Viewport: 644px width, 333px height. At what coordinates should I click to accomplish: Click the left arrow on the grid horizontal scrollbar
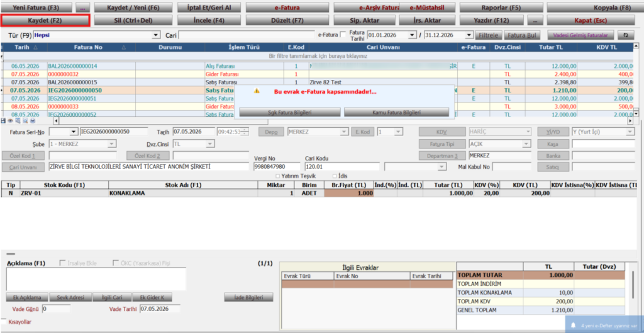(56, 121)
